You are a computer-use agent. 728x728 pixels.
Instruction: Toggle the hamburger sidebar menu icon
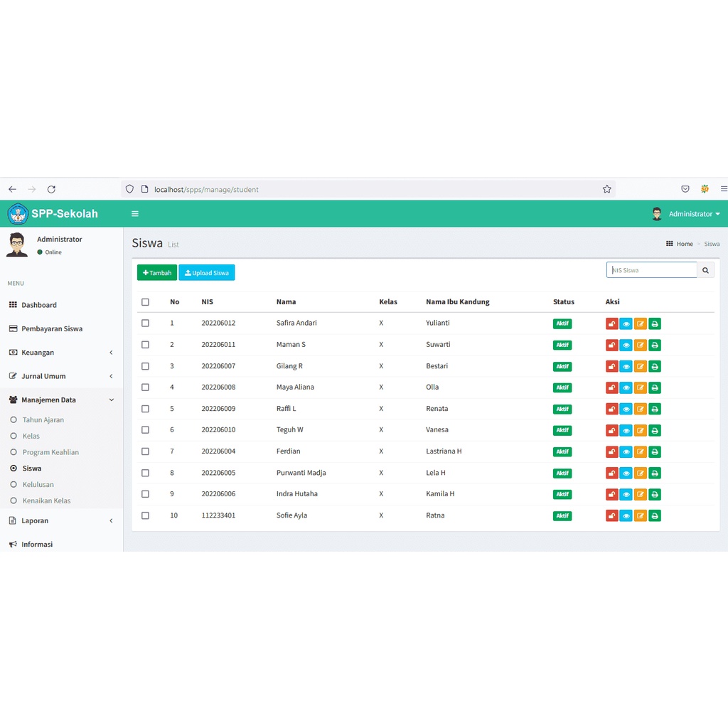pyautogui.click(x=135, y=214)
